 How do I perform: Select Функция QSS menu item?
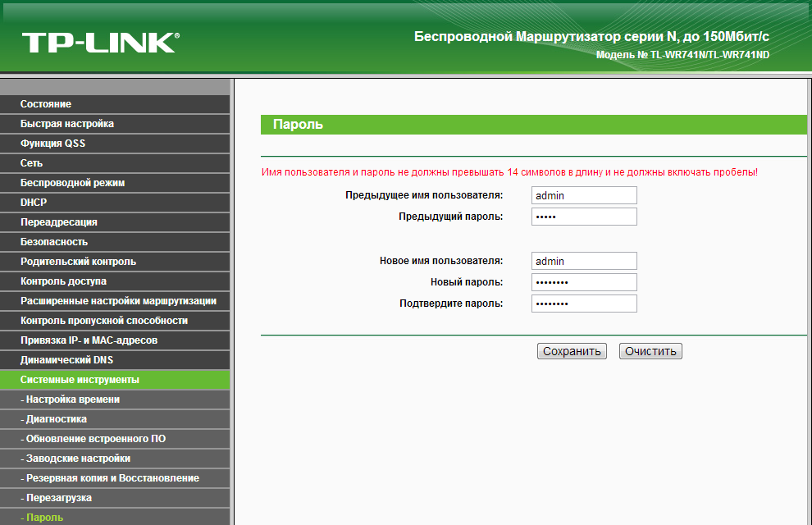(115, 144)
